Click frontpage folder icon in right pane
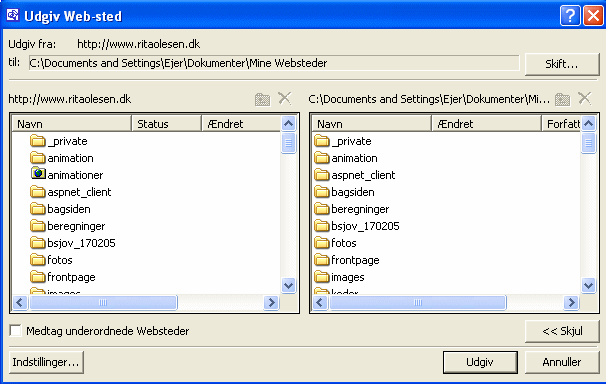The width and height of the screenshot is (606, 384). [322, 260]
